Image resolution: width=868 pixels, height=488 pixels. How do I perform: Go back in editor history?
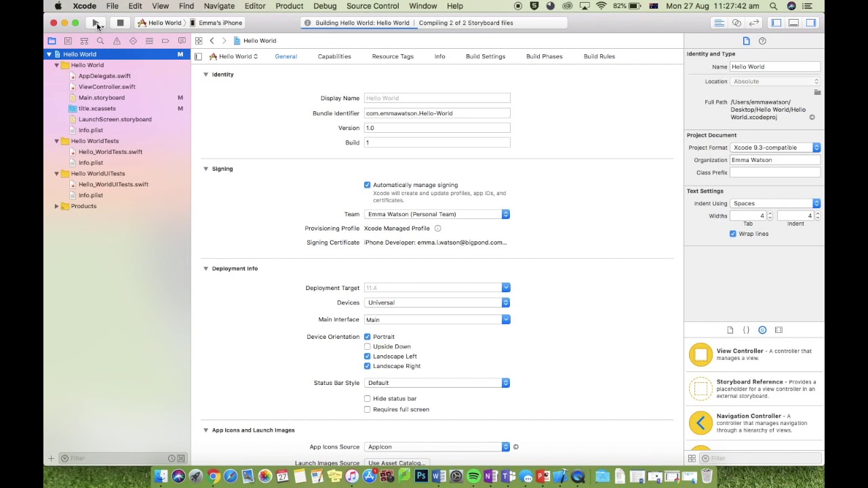coord(212,41)
